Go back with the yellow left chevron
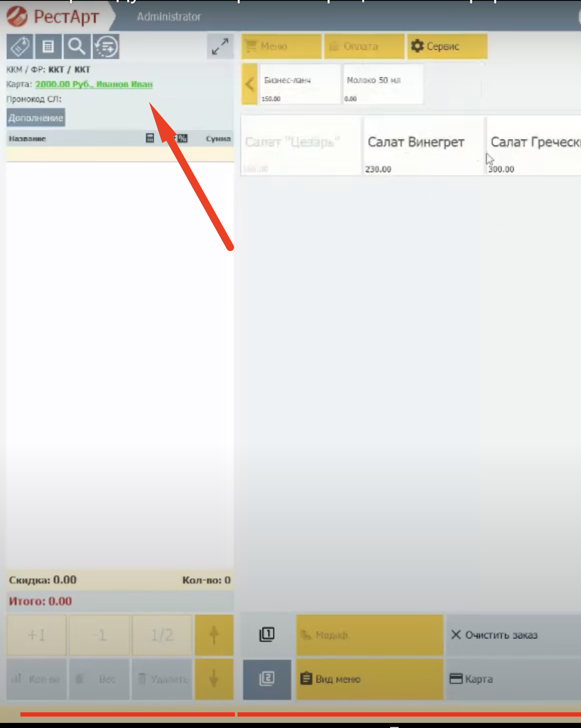The height and width of the screenshot is (728, 581). pyautogui.click(x=249, y=84)
